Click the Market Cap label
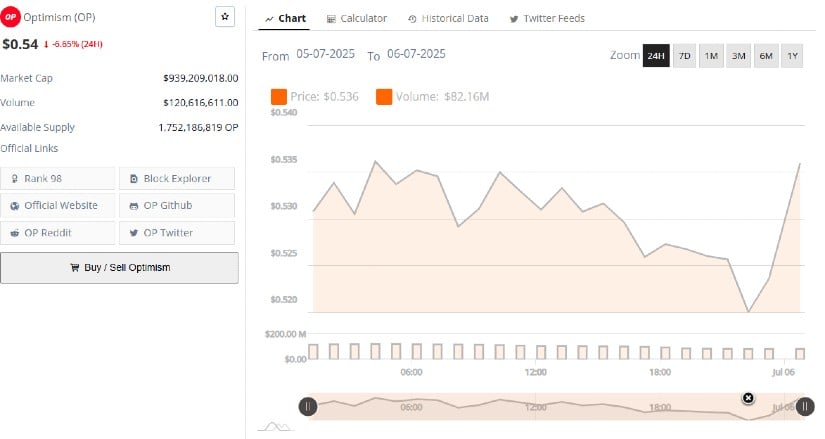Screen dimensions: 825x439 pyautogui.click(x=26, y=78)
